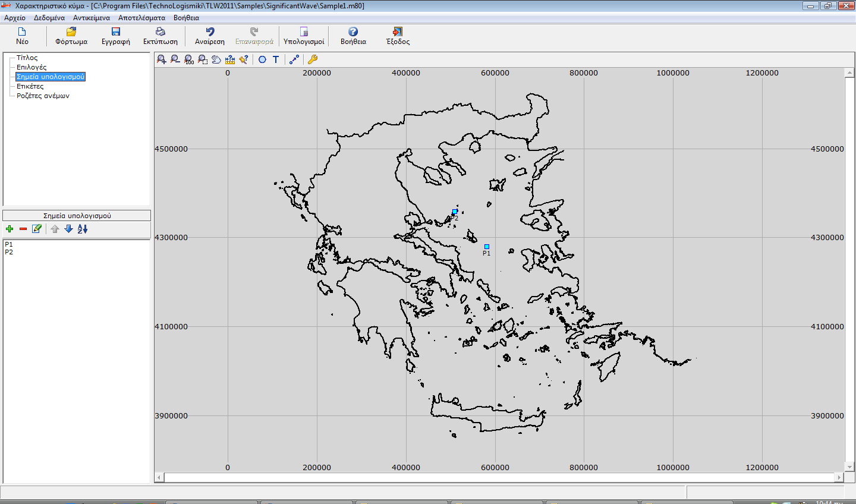Open the Αρχείο menu

15,18
